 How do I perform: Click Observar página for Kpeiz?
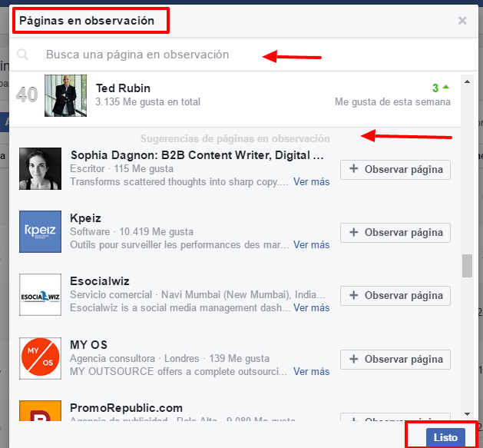click(395, 233)
